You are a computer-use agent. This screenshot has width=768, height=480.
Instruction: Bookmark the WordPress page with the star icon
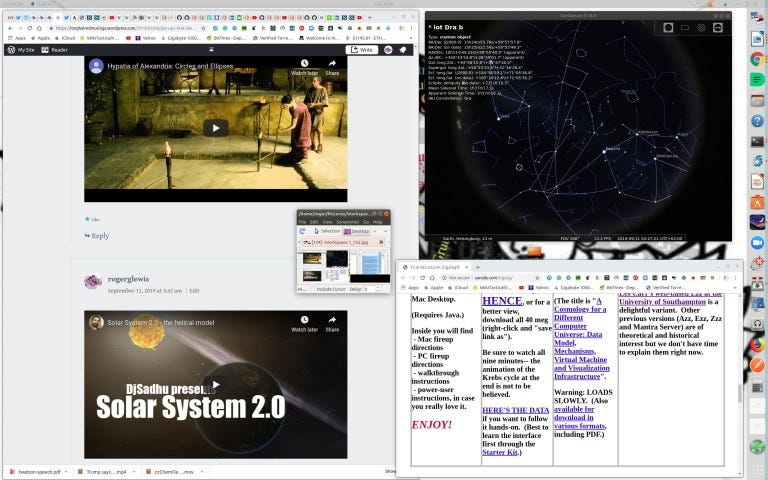[204, 28]
